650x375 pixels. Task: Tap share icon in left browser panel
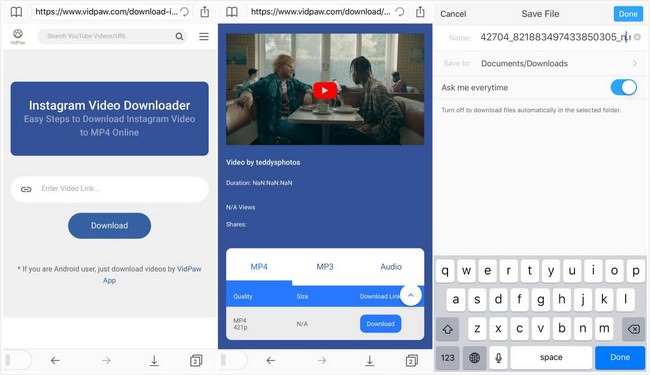coord(205,12)
